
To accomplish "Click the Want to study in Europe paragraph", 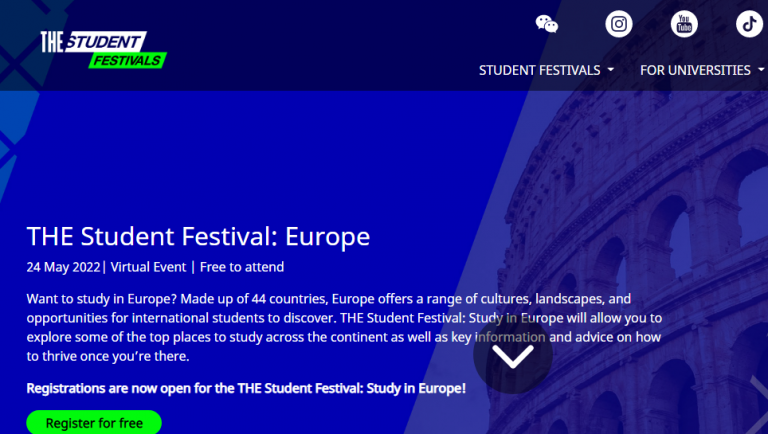I will (344, 327).
